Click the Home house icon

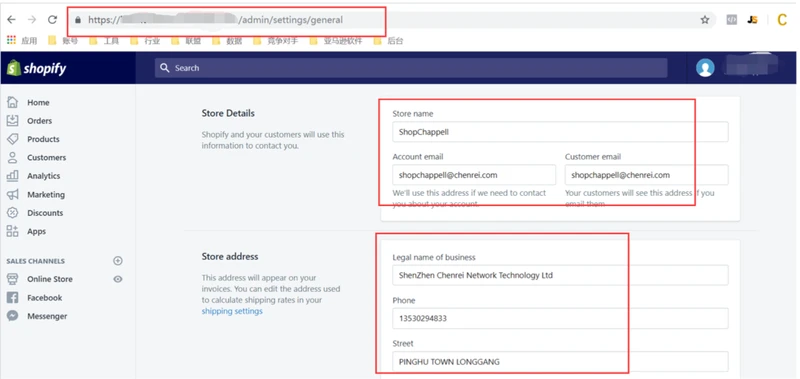tap(12, 102)
